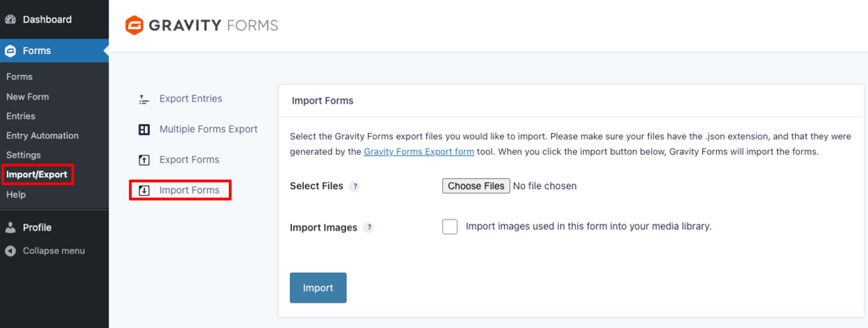
Task: Open help tooltip beside Select Files
Action: click(355, 186)
